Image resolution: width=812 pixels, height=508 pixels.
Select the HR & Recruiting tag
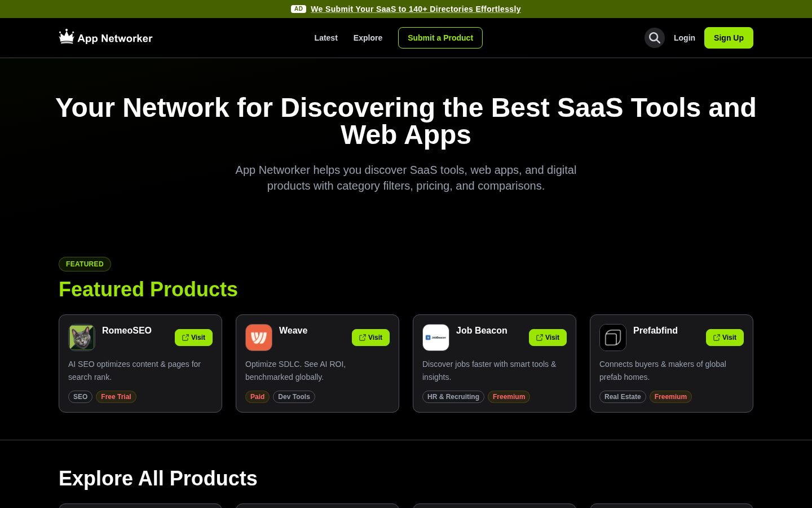pyautogui.click(x=453, y=397)
